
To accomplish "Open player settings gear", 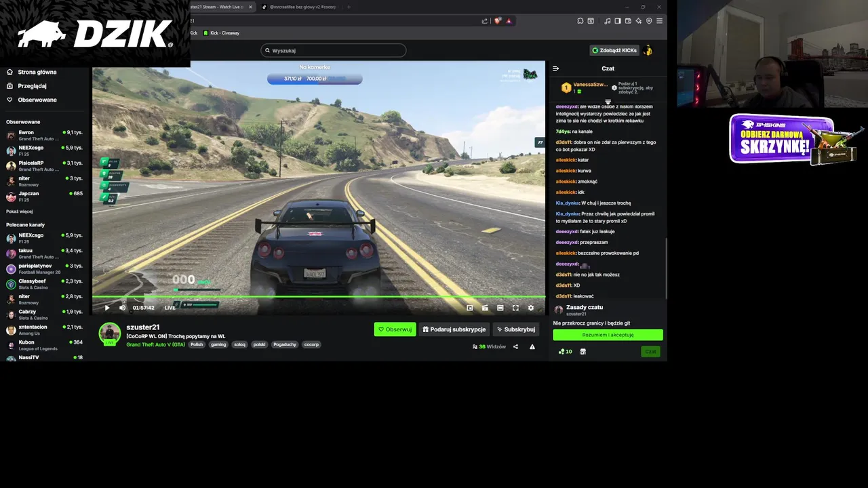I will coord(531,308).
